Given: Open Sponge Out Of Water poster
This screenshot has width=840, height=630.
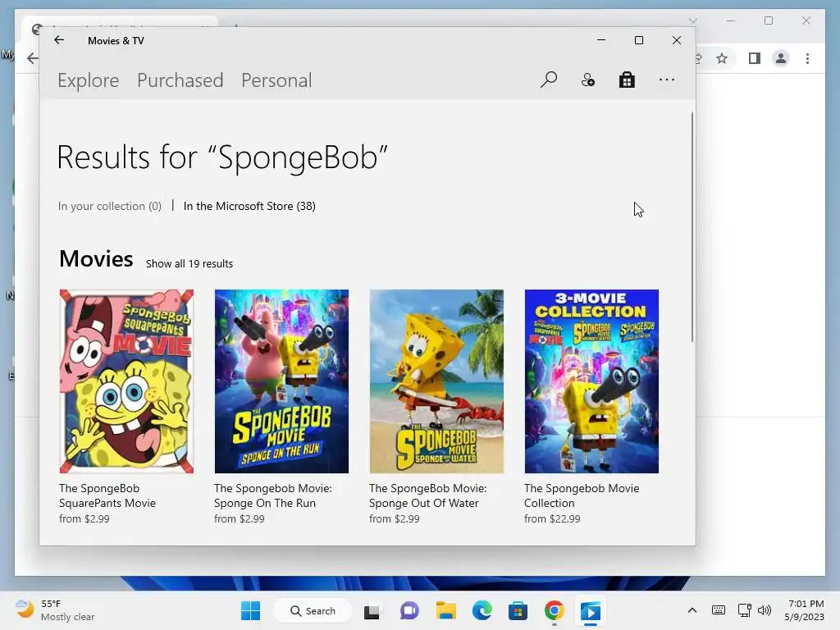Looking at the screenshot, I should tap(436, 381).
